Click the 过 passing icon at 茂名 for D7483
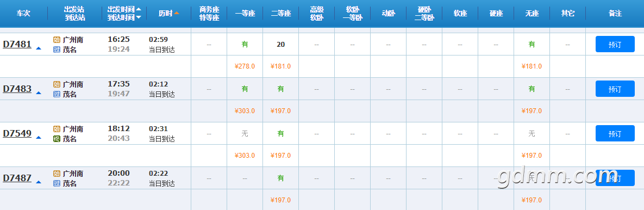The height and width of the screenshot is (210, 644). tap(57, 94)
